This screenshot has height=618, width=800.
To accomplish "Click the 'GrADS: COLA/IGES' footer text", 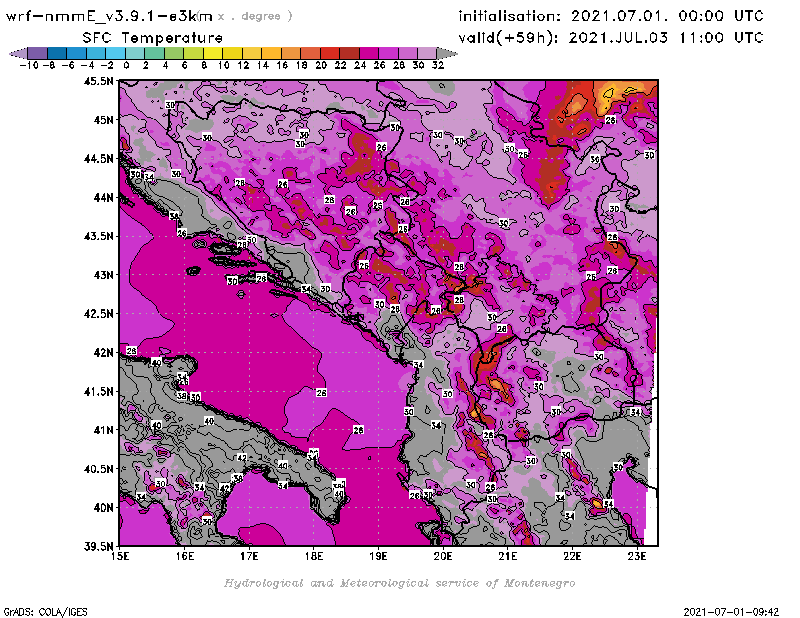I will [45, 612].
